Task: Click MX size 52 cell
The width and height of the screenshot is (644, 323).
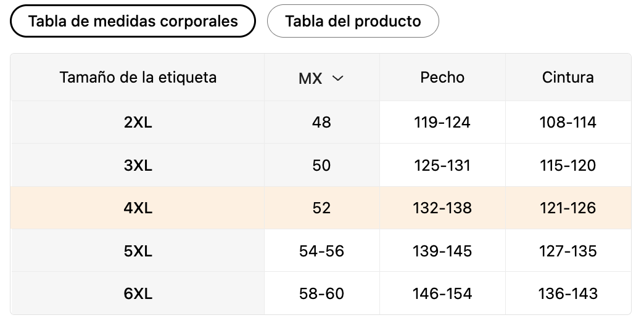Action: pyautogui.click(x=321, y=208)
